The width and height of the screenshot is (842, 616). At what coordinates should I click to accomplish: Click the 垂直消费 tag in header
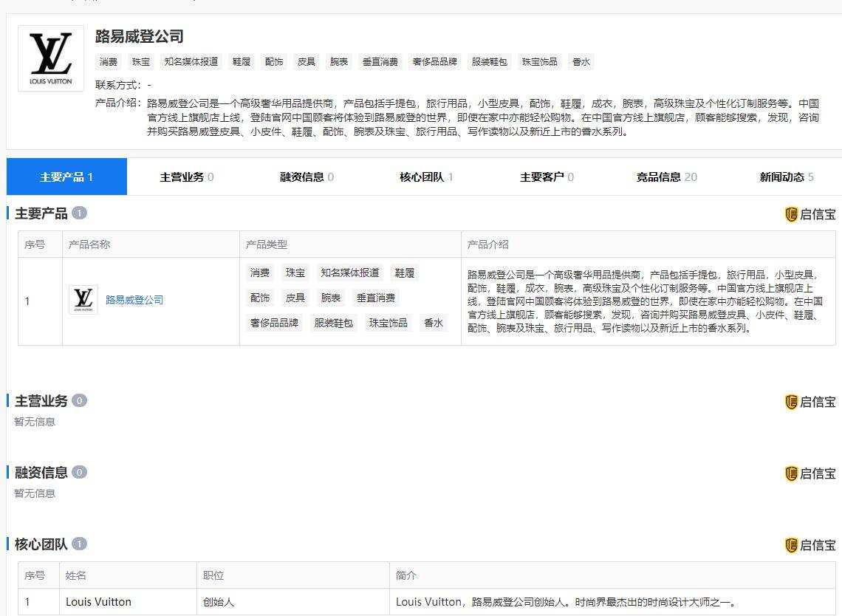click(380, 62)
